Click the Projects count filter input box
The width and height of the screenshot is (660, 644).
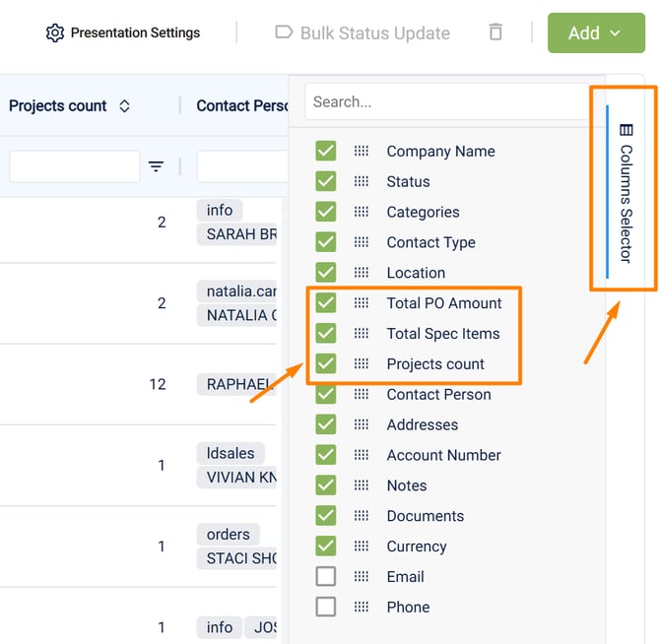click(75, 166)
